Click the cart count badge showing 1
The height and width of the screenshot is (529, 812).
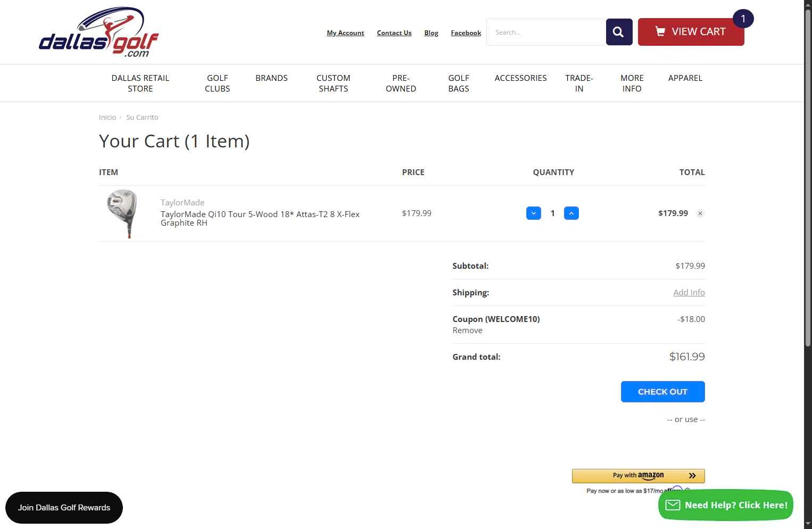(743, 19)
